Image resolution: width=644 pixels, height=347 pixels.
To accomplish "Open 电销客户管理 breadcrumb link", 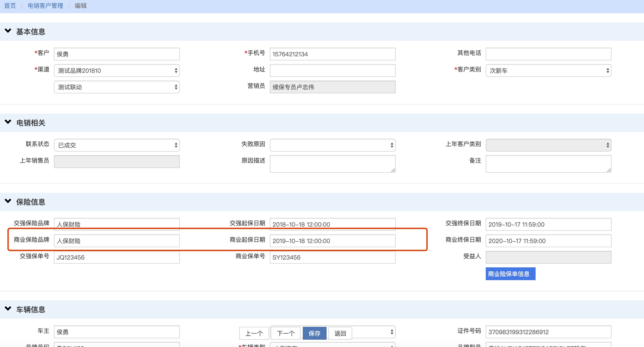I will [45, 6].
